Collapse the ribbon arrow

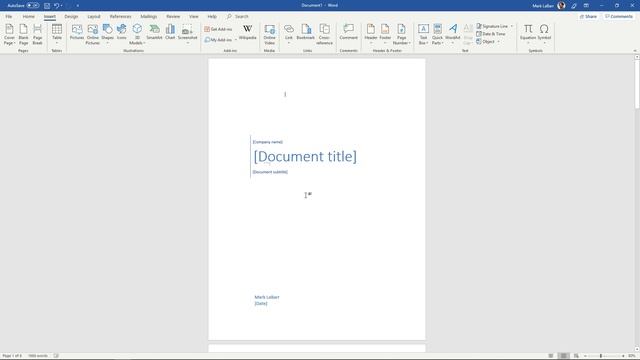635,51
